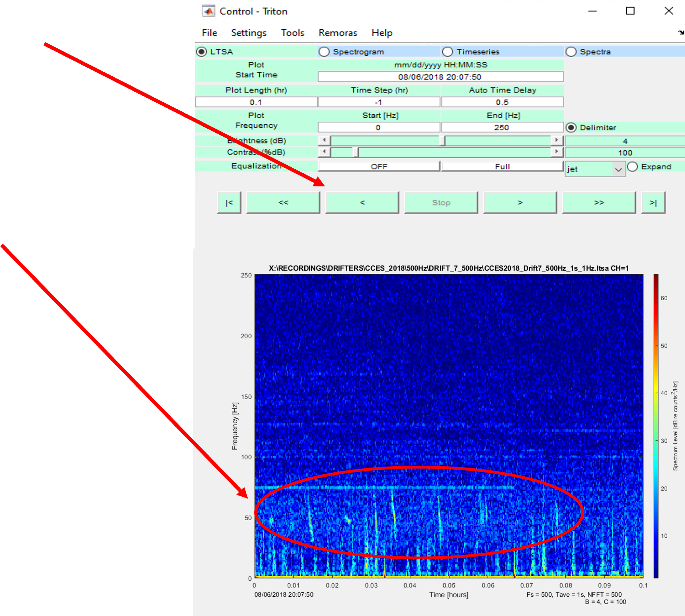Click the Brightness slider right arrow
Screen dimensions: 685x616
click(557, 140)
